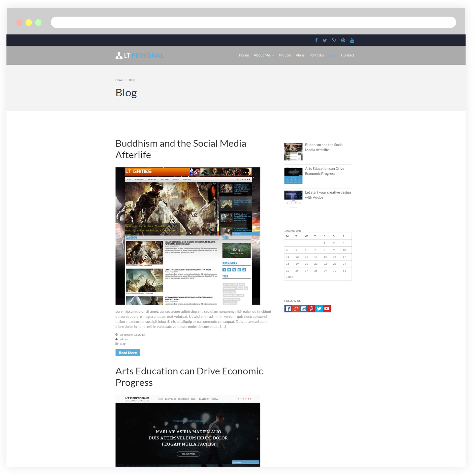Viewport: 474px width, 476px height.
Task: Click the yellow window minimize dot
Action: pyautogui.click(x=29, y=23)
